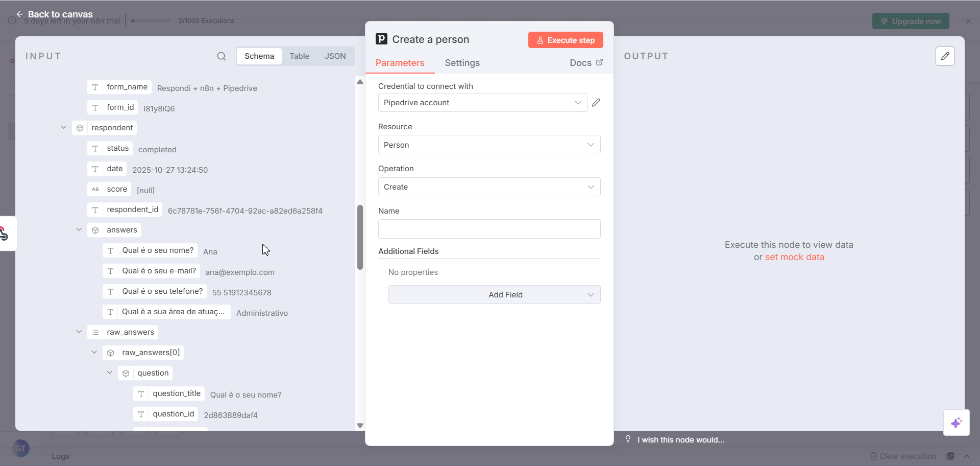Collapse the question tree node
The height and width of the screenshot is (466, 980).
coord(110,372)
